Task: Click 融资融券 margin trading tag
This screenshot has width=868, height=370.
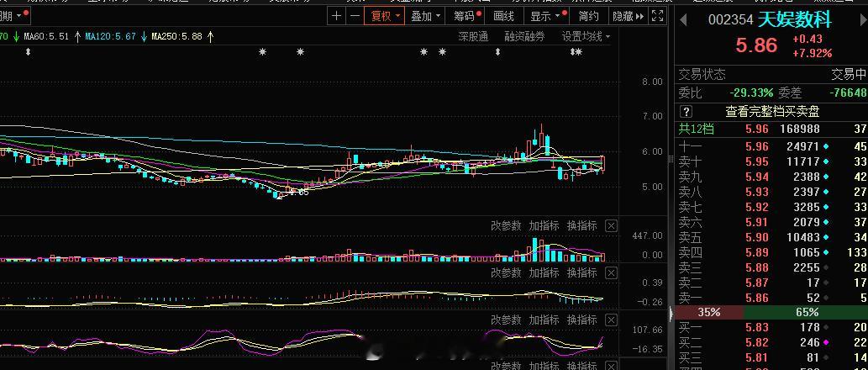Action: click(x=524, y=36)
